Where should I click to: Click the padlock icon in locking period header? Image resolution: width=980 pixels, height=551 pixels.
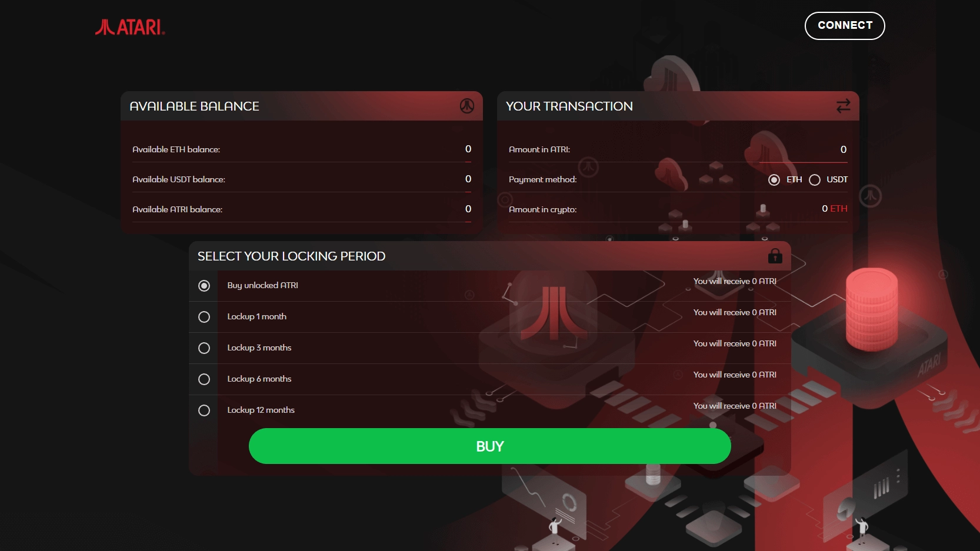click(x=775, y=256)
